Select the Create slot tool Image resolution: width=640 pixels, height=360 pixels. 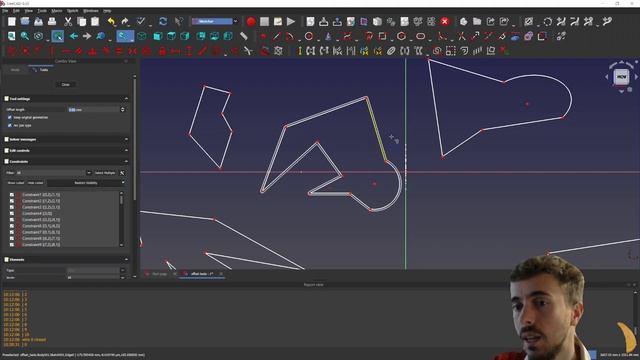click(x=420, y=36)
